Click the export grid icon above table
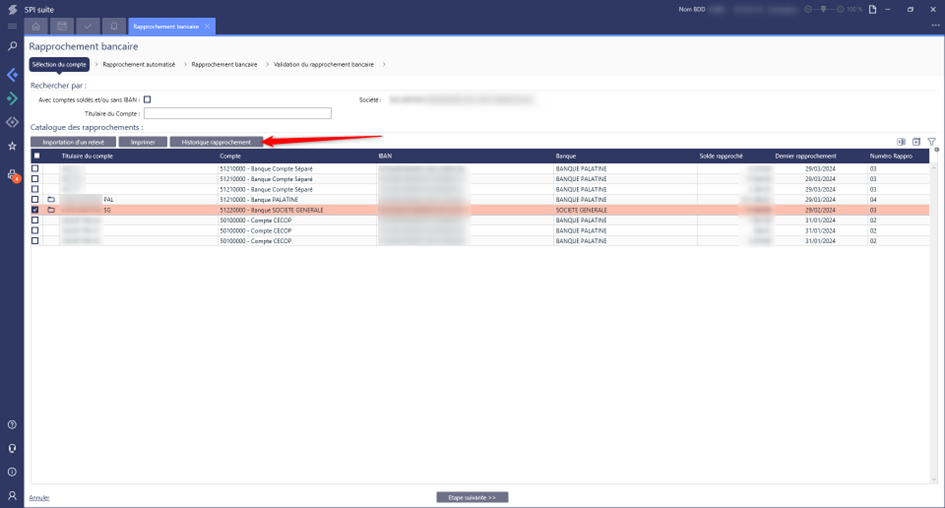The width and height of the screenshot is (945, 508). [x=916, y=142]
